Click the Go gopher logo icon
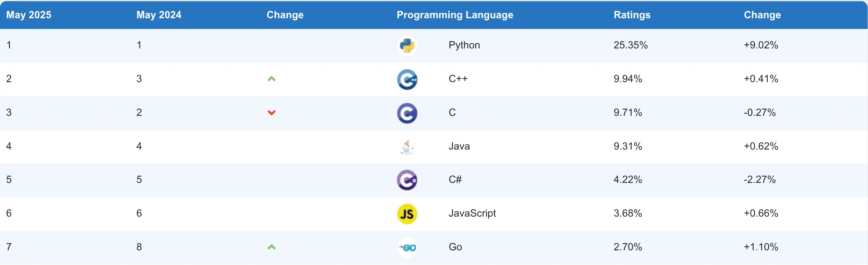This screenshot has height=265, width=868. coord(407,248)
